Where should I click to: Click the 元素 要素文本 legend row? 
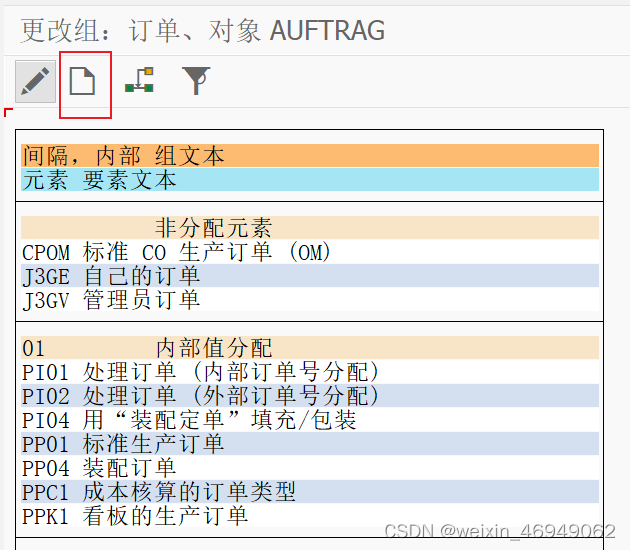[310, 180]
